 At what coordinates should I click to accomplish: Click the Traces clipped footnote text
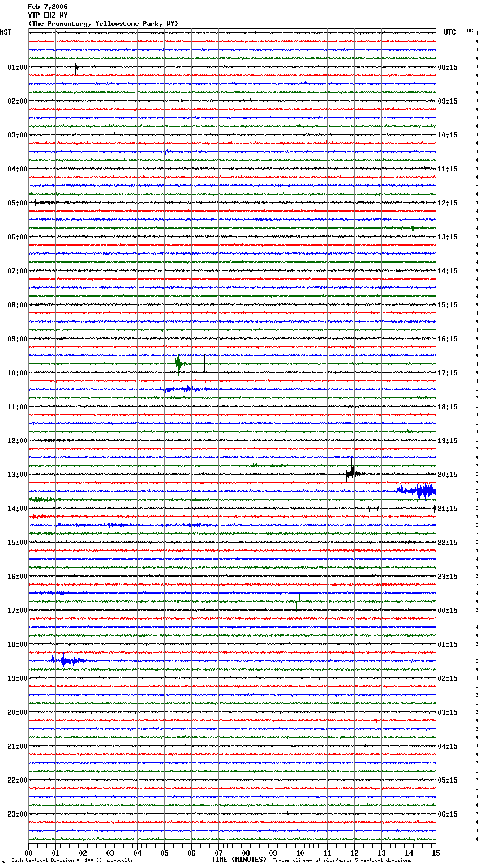click(342, 860)
